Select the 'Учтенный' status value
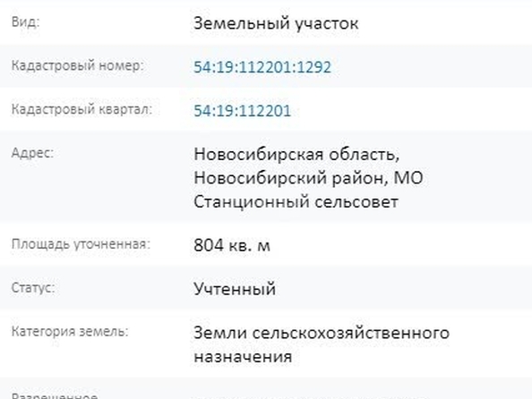The image size is (532, 399). (x=235, y=289)
